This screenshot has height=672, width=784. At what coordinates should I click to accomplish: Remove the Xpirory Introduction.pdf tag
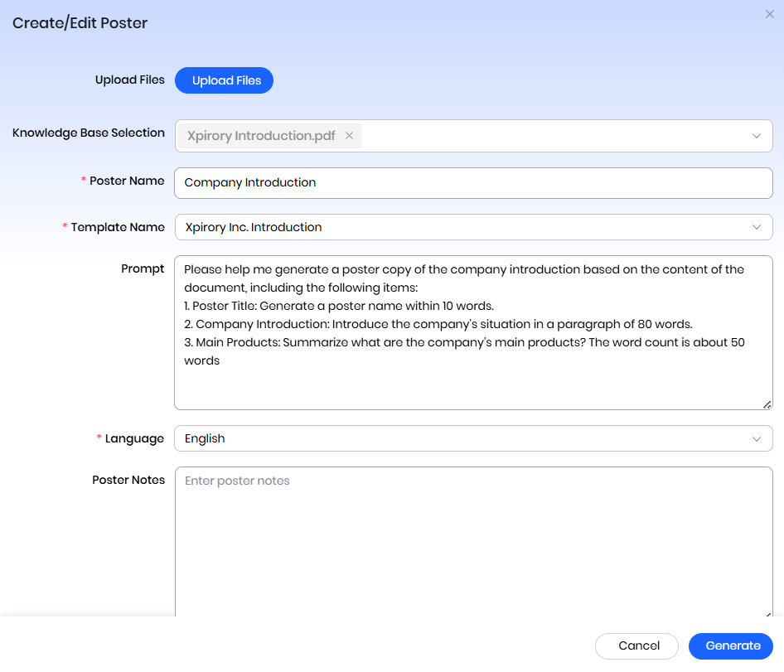tap(349, 136)
